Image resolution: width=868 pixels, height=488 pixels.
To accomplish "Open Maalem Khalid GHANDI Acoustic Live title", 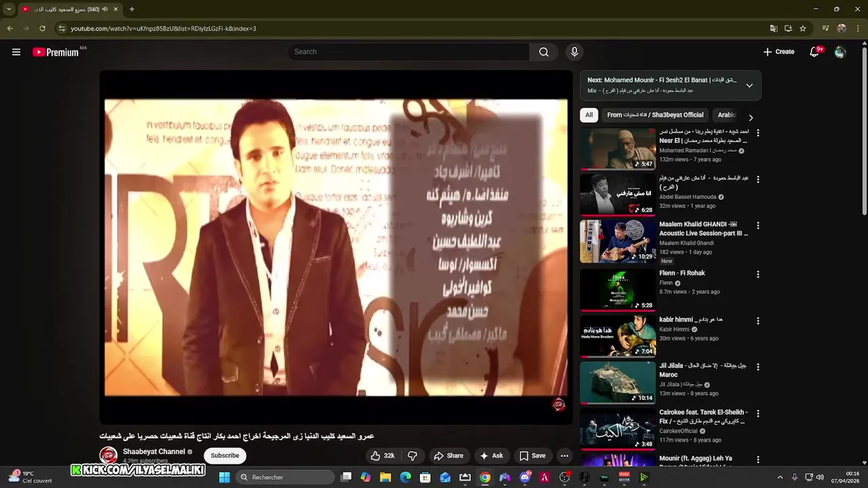I will (x=704, y=228).
